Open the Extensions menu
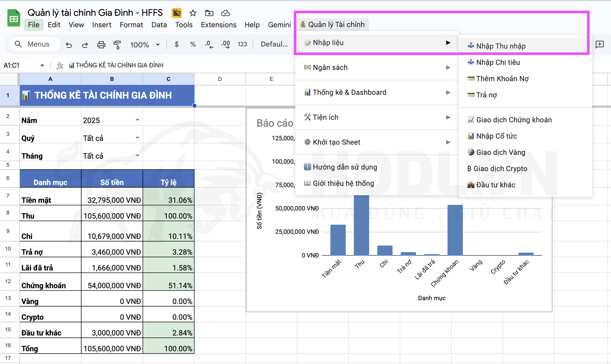Screen dimensions: 611x364 tap(218, 25)
